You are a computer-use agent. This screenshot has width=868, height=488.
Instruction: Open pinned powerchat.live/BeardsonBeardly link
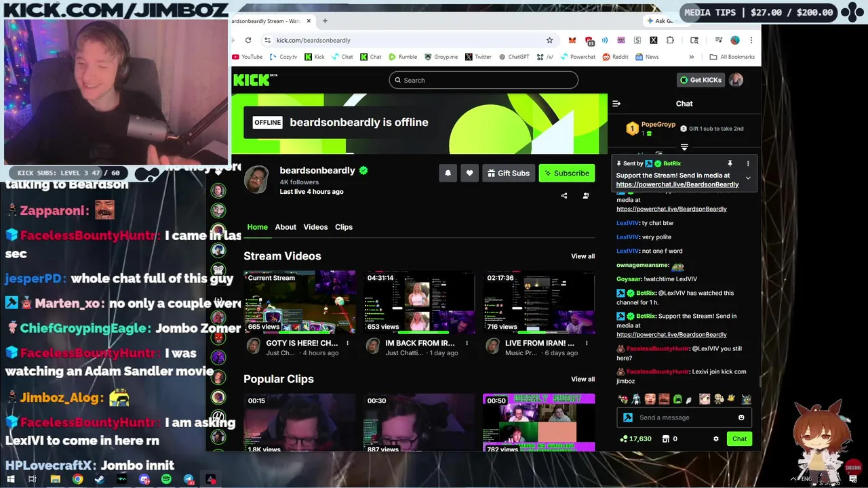(x=677, y=184)
